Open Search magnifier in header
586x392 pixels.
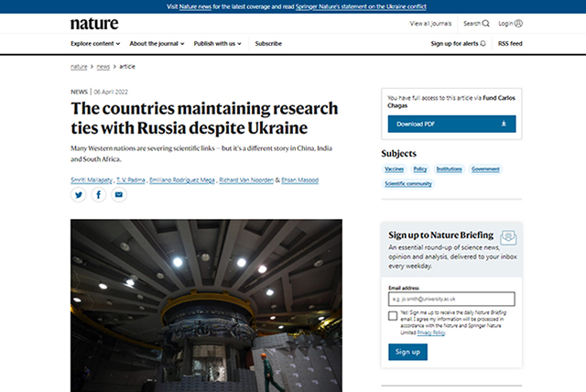pos(485,23)
